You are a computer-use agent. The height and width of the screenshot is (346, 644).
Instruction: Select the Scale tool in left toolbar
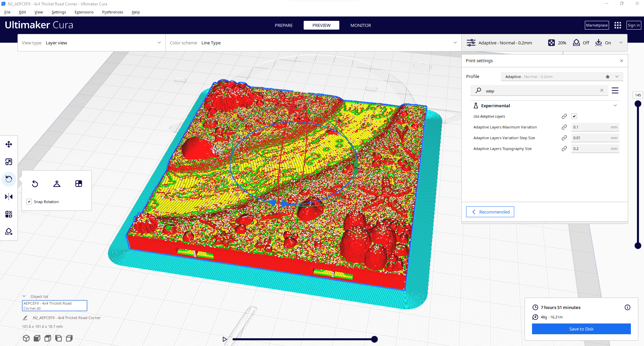(x=9, y=162)
